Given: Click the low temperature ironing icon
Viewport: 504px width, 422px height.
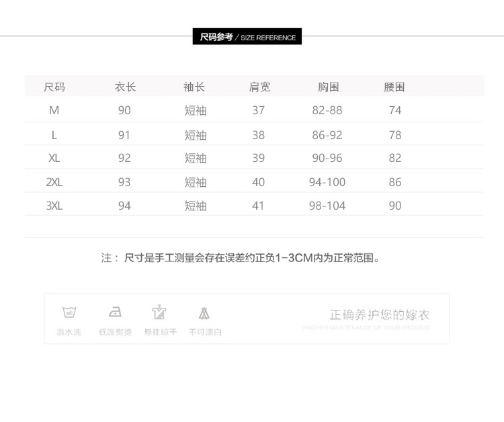Looking at the screenshot, I should (115, 312).
